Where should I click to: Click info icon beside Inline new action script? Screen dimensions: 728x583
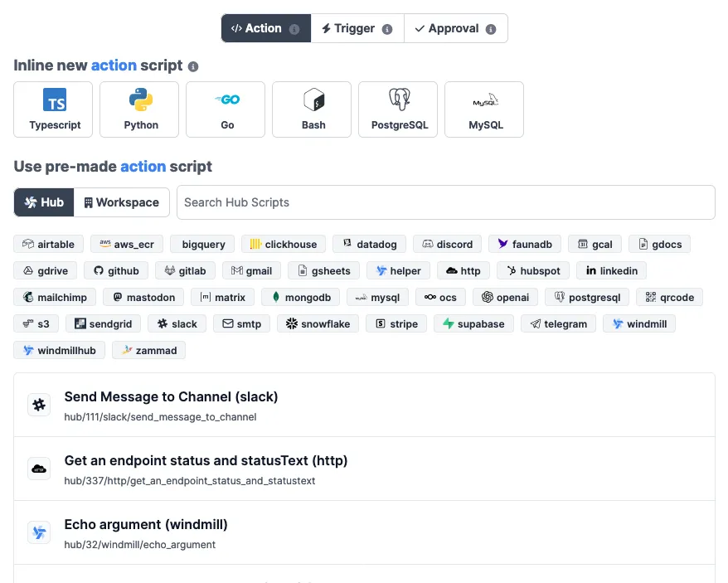tap(193, 66)
